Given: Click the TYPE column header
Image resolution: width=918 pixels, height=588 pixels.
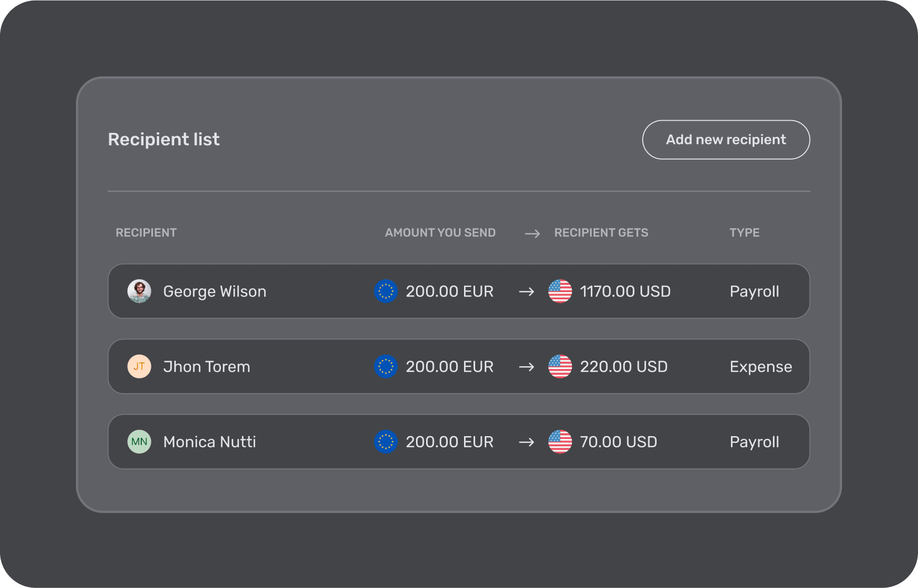Looking at the screenshot, I should click(744, 233).
